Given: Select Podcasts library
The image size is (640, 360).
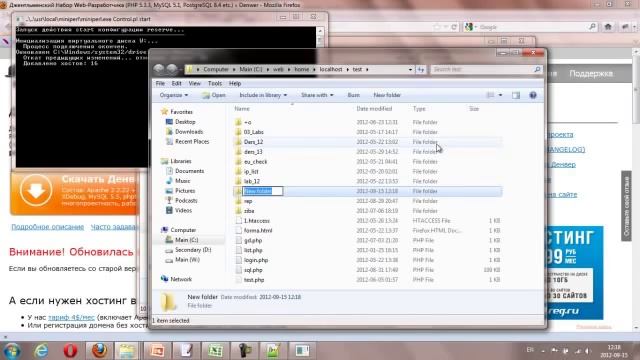Looking at the screenshot, I should [186, 200].
